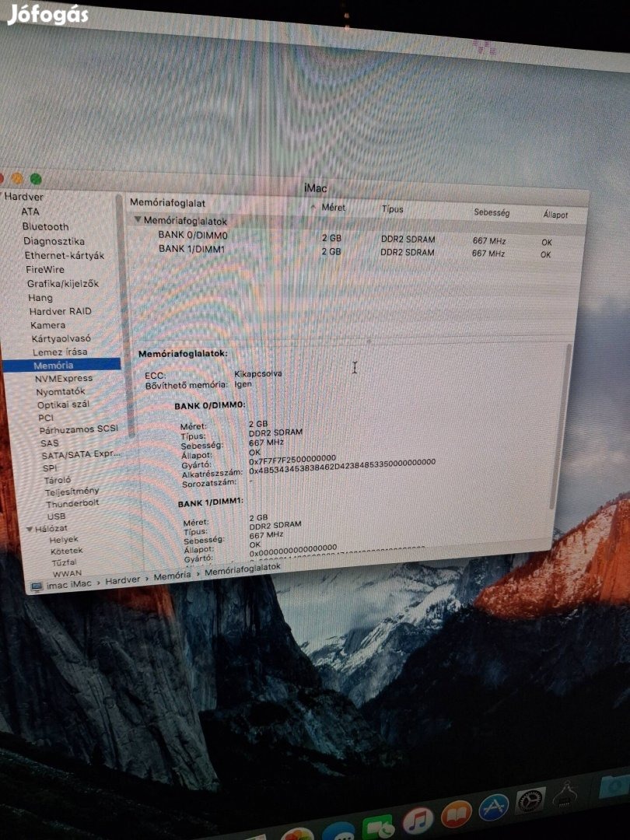Sort the table by Méret column
Image resolution: width=630 pixels, height=840 pixels.
pyautogui.click(x=333, y=208)
